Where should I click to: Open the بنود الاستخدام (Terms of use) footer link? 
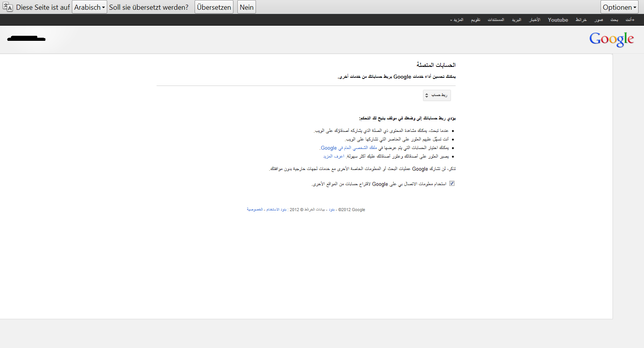coord(277,210)
